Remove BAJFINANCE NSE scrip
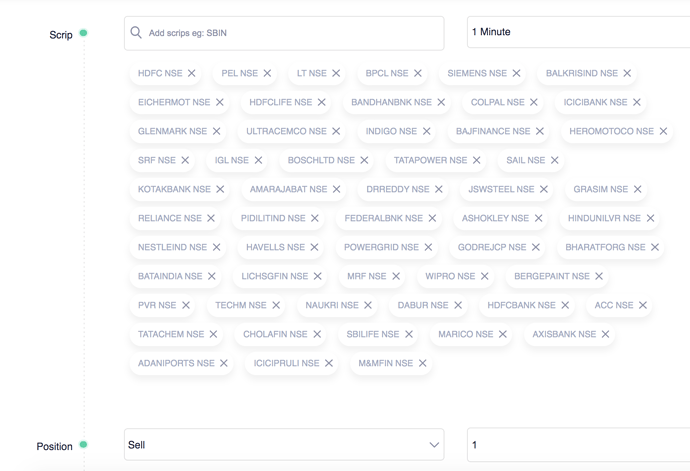The image size is (690, 471). 540,131
